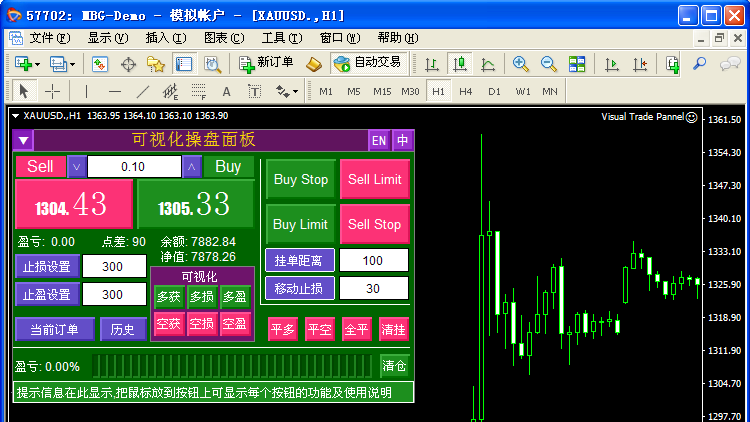Open the 图表 menu
The height and width of the screenshot is (422, 750).
[x=224, y=38]
